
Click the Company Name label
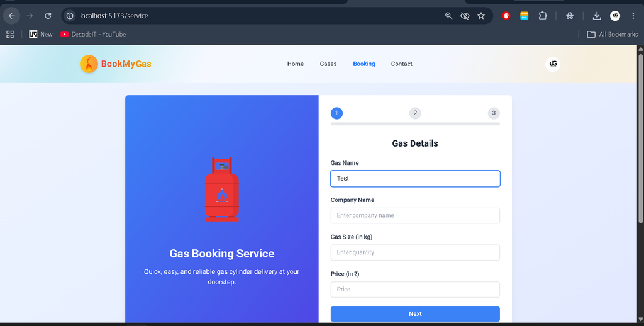click(x=352, y=200)
